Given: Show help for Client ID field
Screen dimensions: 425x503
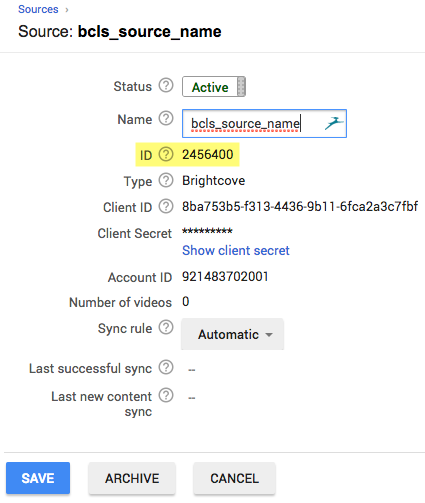Looking at the screenshot, I should 166,206.
